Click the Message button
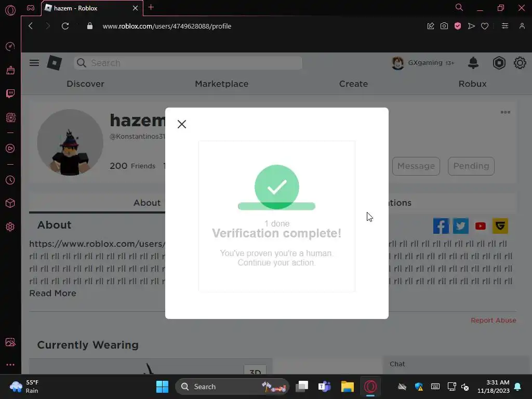The height and width of the screenshot is (399, 532). click(x=416, y=166)
